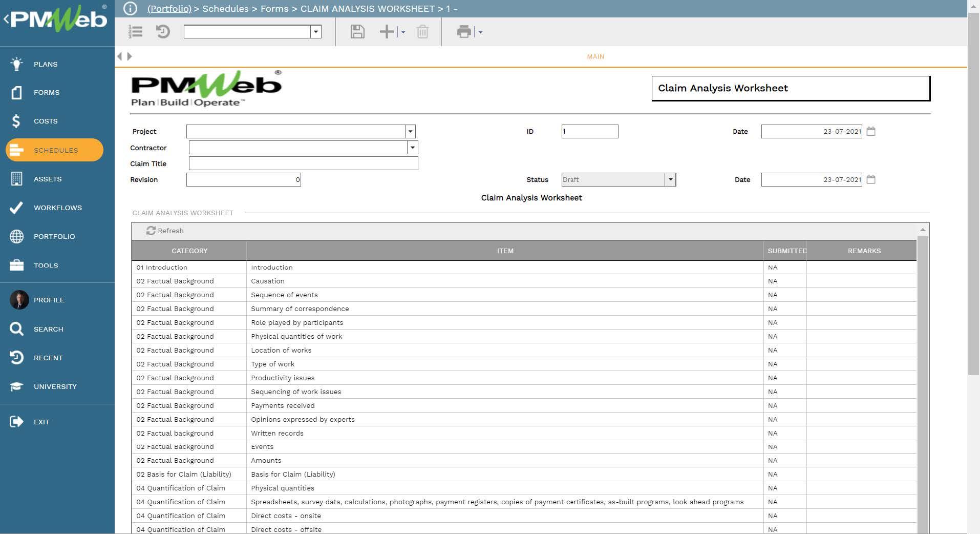Open the Costs menu in sidebar
This screenshot has width=980, height=534.
pos(46,121)
